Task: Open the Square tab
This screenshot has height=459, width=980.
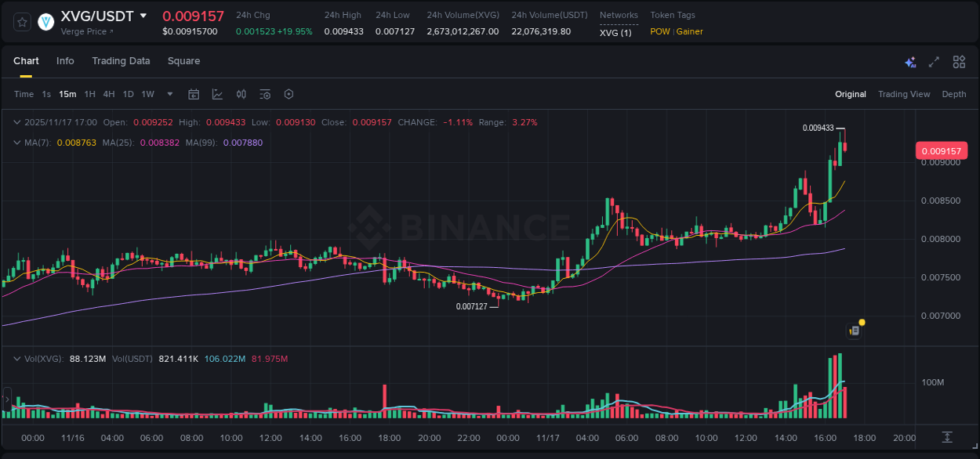Action: tap(183, 61)
